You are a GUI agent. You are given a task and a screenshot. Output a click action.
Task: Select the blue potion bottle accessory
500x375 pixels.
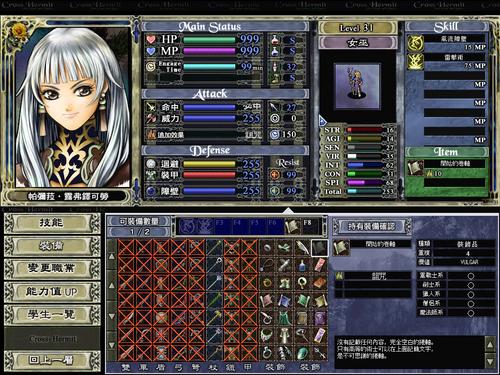pos(302,265)
